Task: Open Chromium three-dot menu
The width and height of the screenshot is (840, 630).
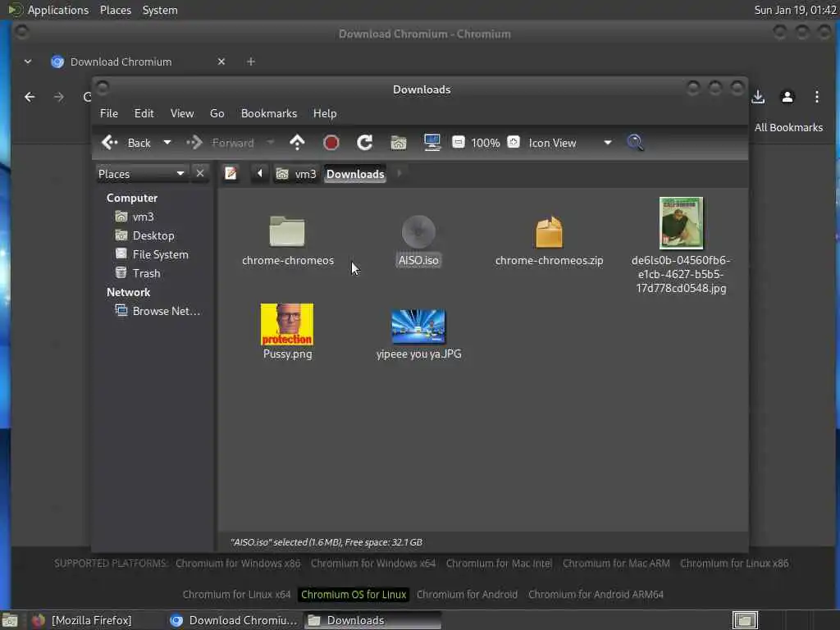Action: 816,97
